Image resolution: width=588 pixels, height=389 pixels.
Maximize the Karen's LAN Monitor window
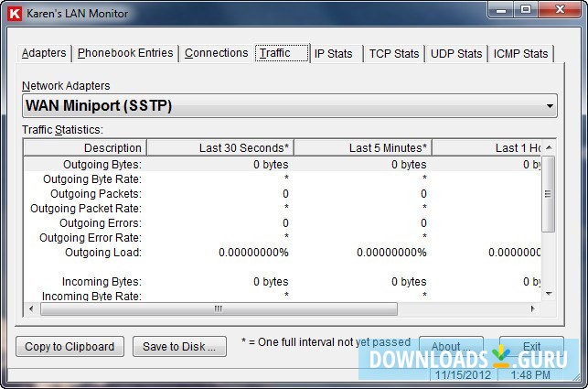pos(526,9)
